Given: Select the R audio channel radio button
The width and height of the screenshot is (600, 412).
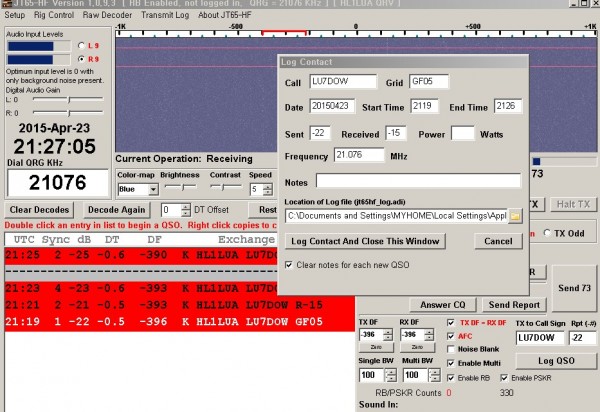Looking at the screenshot, I should [x=81, y=59].
